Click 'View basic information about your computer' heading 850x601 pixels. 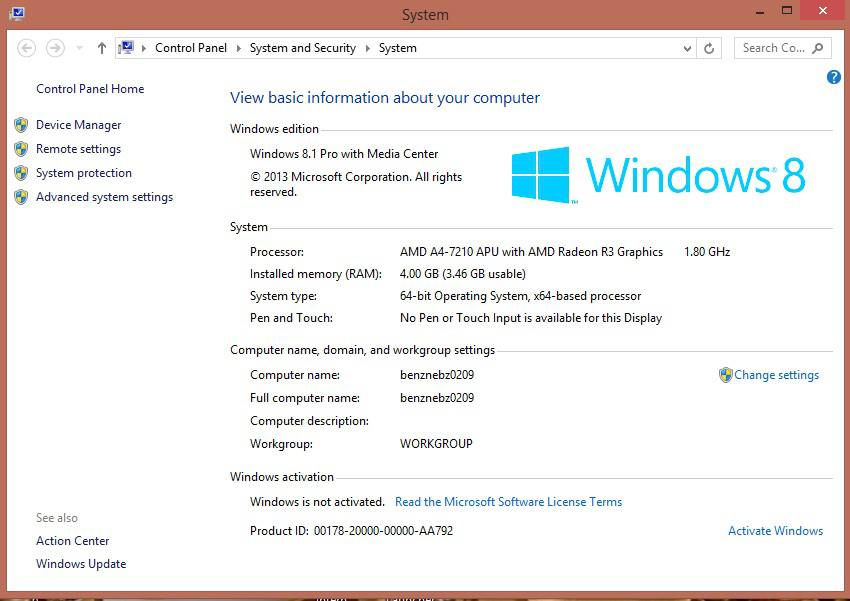385,98
